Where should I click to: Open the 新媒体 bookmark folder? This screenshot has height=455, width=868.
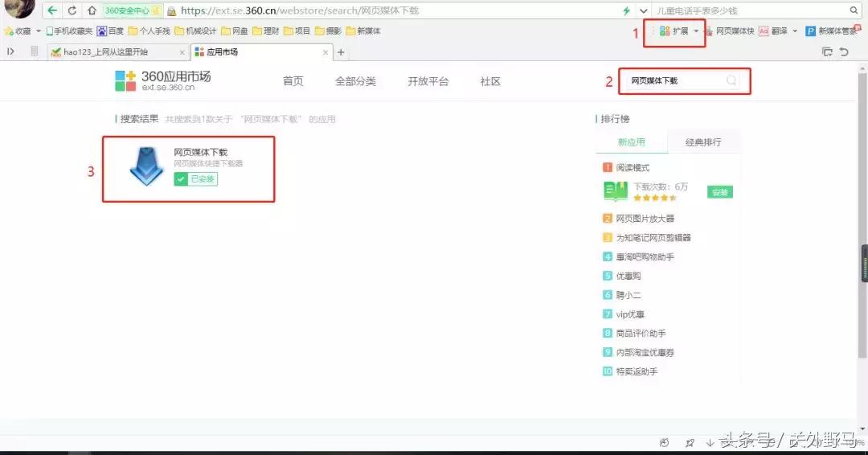tap(363, 31)
